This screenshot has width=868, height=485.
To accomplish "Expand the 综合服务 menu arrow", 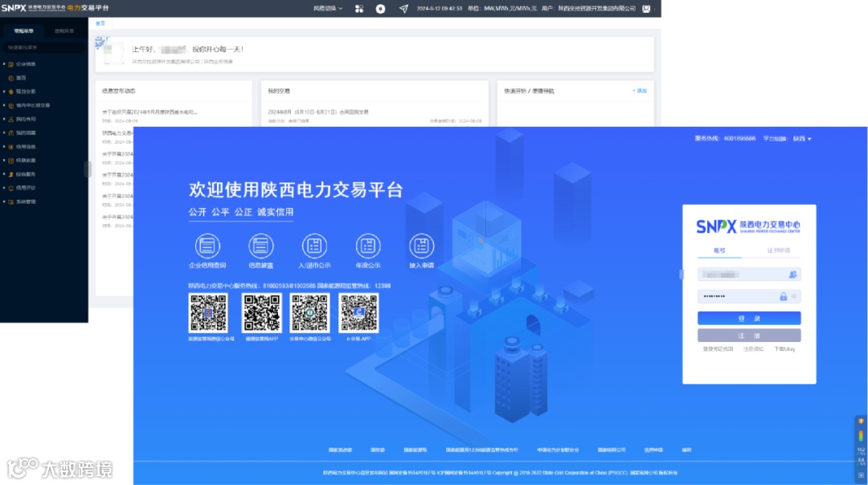I will click(4, 174).
